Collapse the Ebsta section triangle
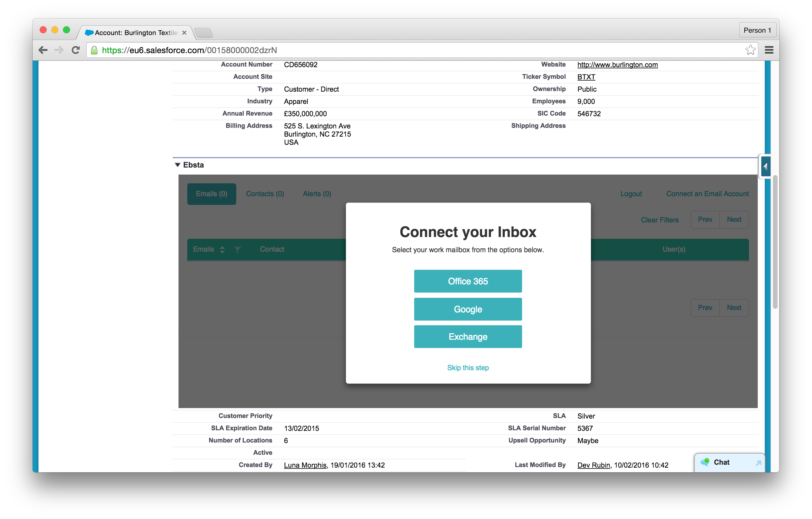 tap(177, 165)
